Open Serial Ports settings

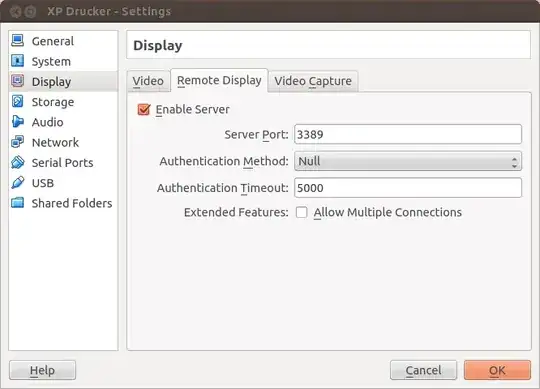click(x=62, y=163)
